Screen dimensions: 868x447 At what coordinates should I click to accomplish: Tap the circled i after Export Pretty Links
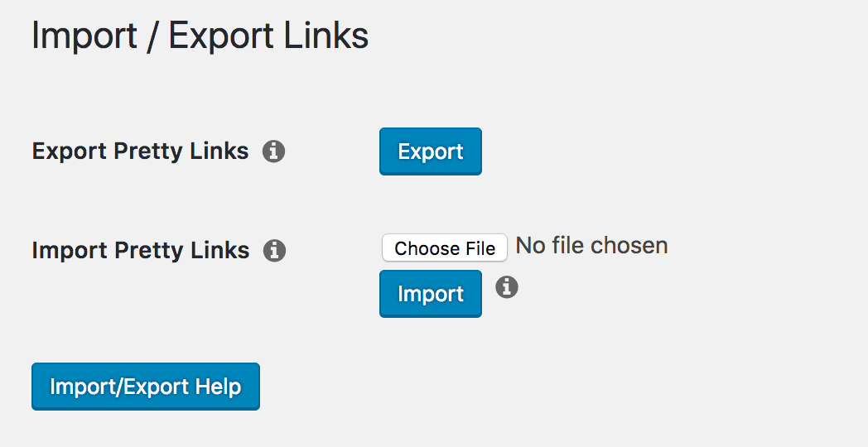(x=273, y=151)
